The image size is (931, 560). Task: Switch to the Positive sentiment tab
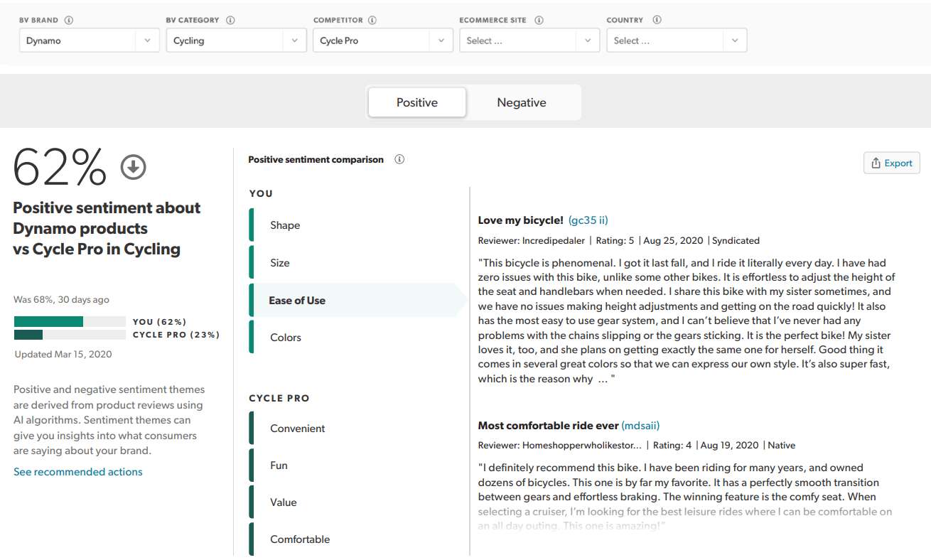[x=417, y=102]
